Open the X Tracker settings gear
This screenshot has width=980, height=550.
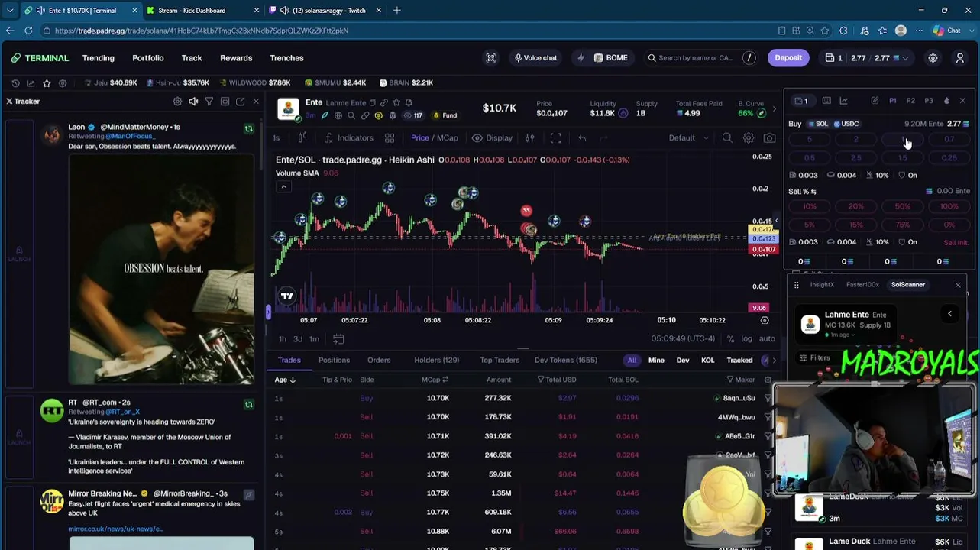pos(177,101)
